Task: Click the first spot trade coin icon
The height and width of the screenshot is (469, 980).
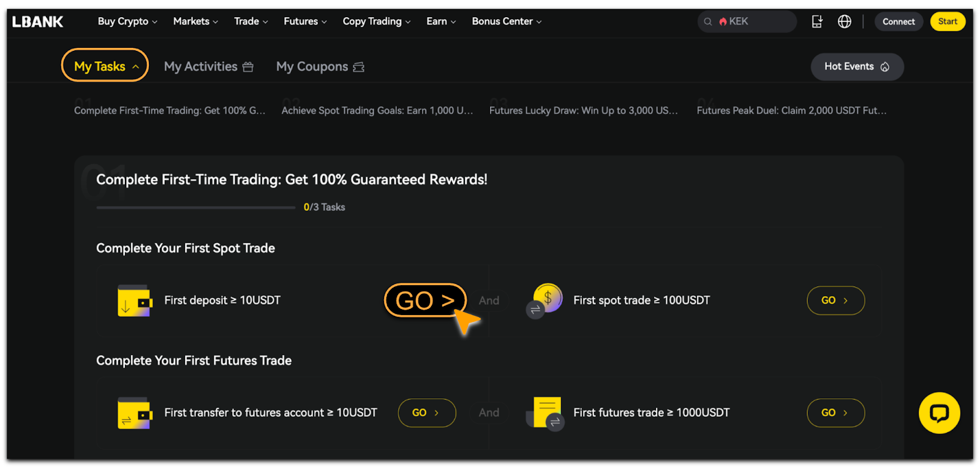Action: pyautogui.click(x=545, y=300)
